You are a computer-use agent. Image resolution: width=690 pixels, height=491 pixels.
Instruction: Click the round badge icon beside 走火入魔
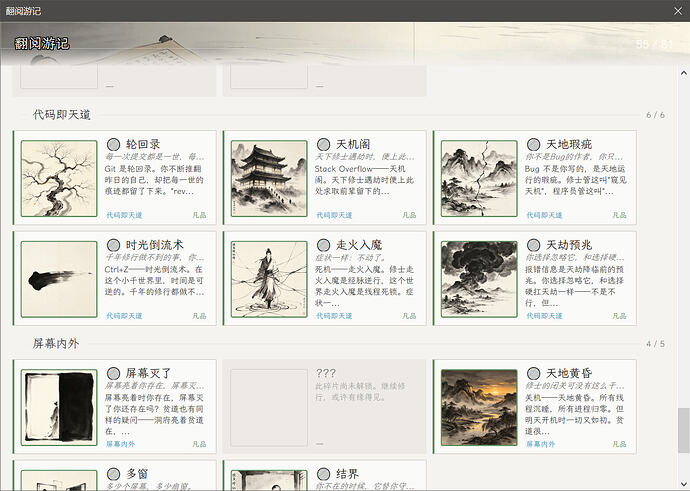tap(323, 245)
